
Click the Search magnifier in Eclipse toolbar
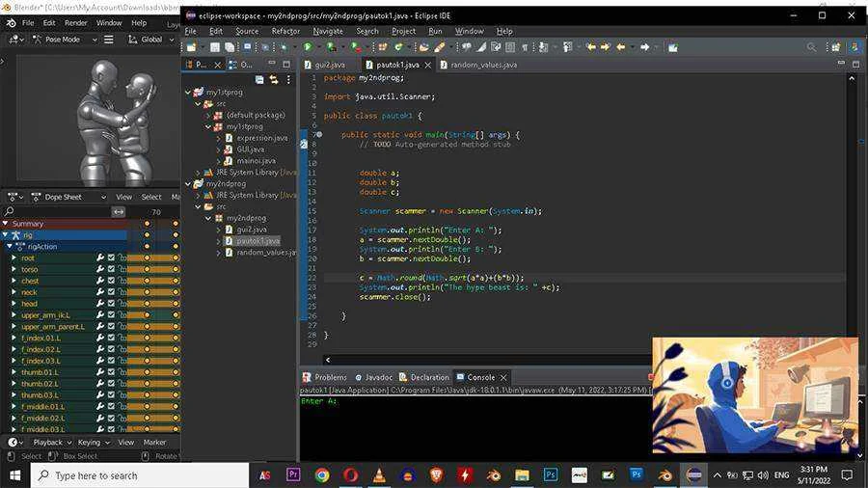point(811,47)
